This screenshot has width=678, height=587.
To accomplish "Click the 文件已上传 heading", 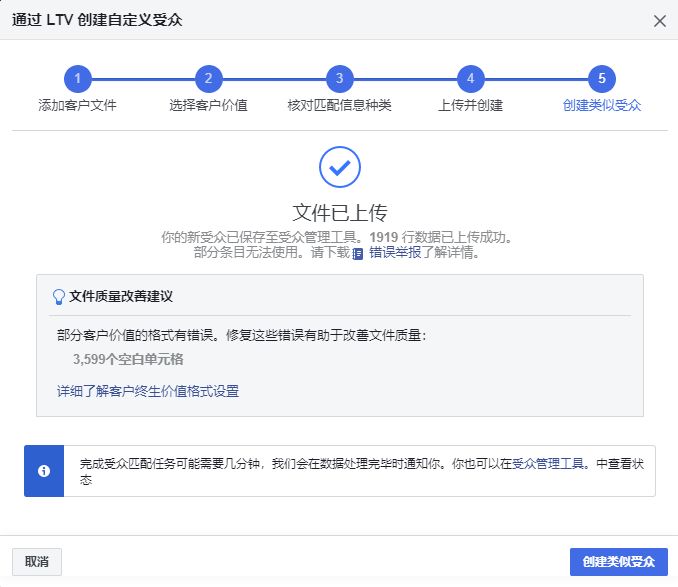I will [339, 212].
